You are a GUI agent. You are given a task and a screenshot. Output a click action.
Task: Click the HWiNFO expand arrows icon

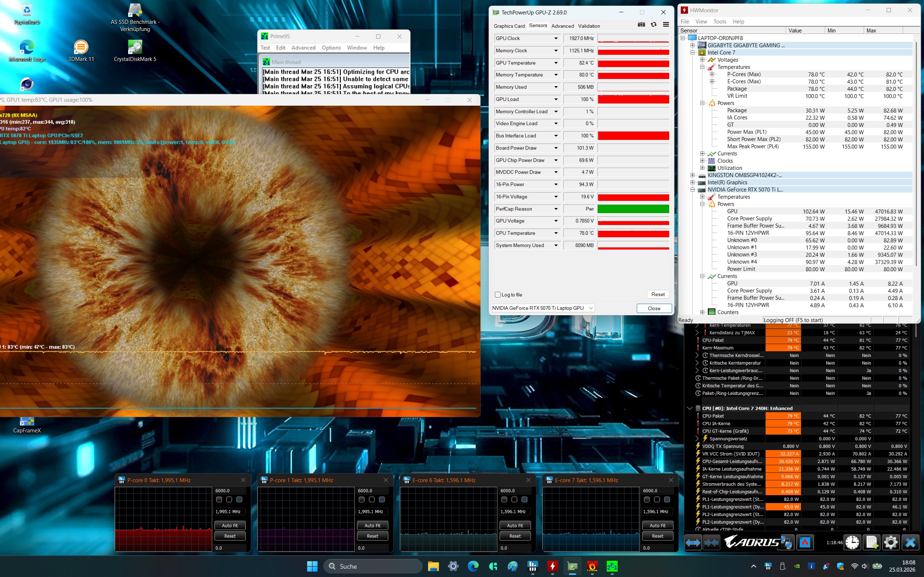(693, 542)
